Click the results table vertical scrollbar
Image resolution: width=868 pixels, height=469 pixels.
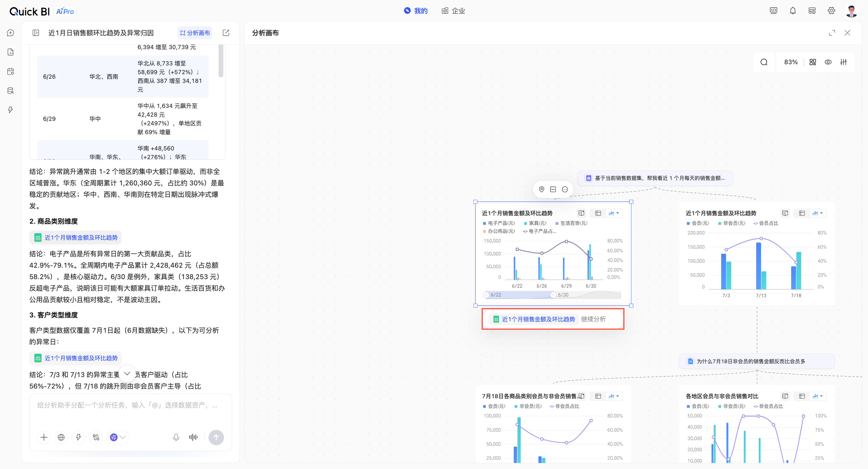coord(221,61)
